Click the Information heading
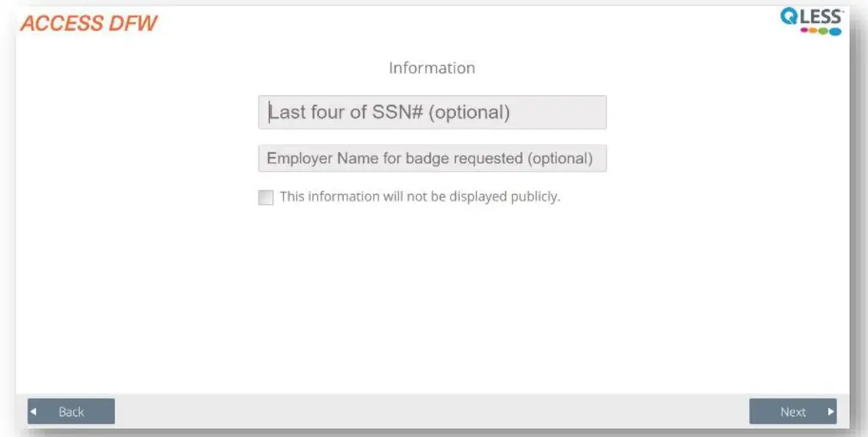The image size is (868, 437). click(432, 68)
